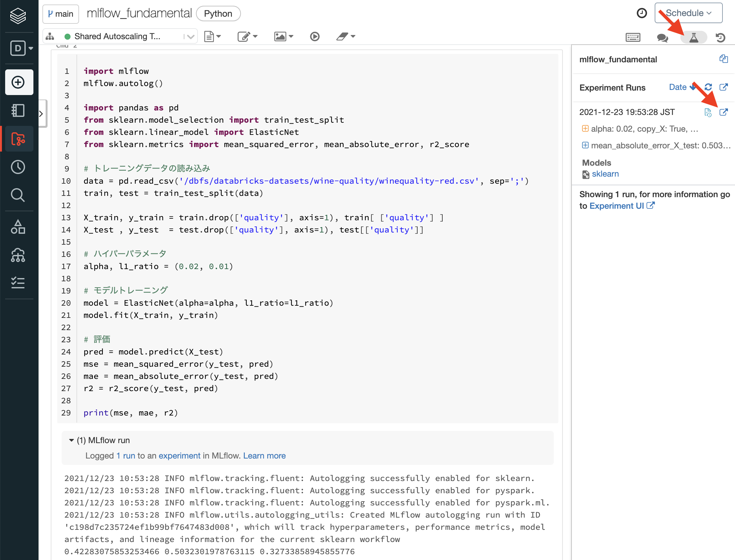
Task: Show keyboard shortcuts icon
Action: coord(633,37)
